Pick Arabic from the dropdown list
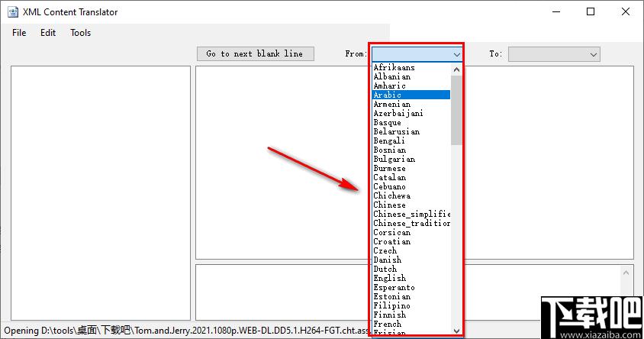The image size is (644, 339). [x=411, y=95]
